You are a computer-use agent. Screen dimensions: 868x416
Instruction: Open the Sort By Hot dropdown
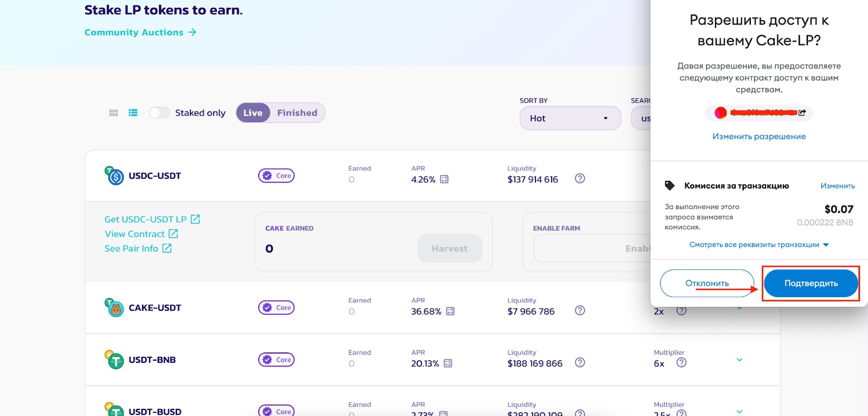coord(570,118)
